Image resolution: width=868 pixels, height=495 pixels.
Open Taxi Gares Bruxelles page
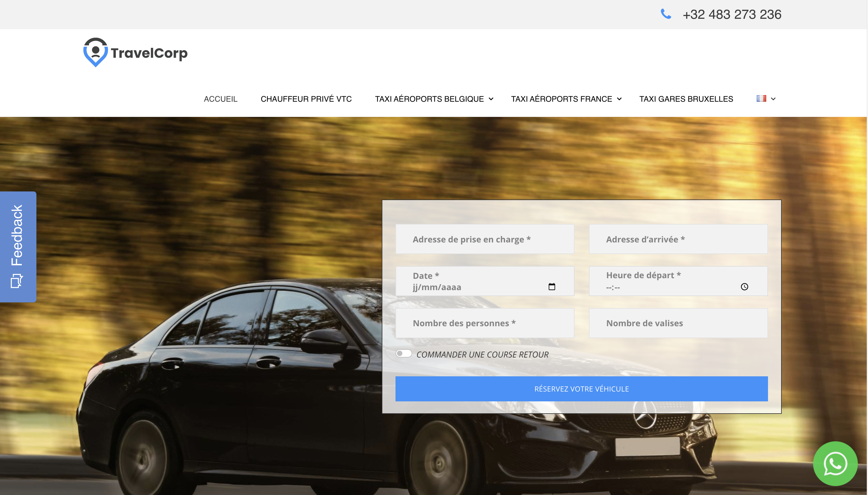[686, 99]
